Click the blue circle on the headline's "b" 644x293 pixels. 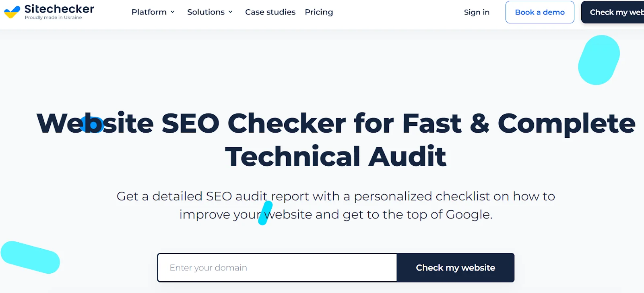pos(93,124)
